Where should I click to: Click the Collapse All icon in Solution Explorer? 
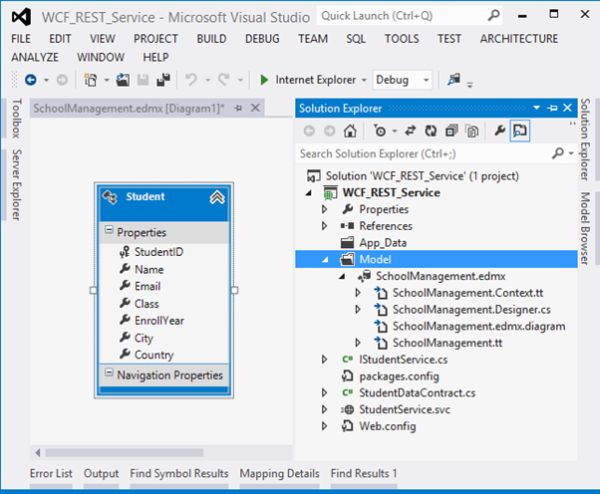451,131
